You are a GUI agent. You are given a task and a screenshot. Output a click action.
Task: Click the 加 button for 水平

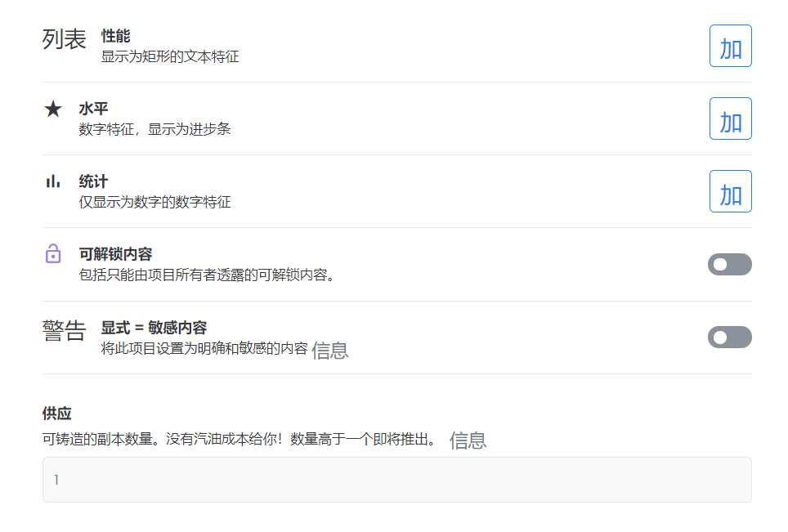point(730,118)
